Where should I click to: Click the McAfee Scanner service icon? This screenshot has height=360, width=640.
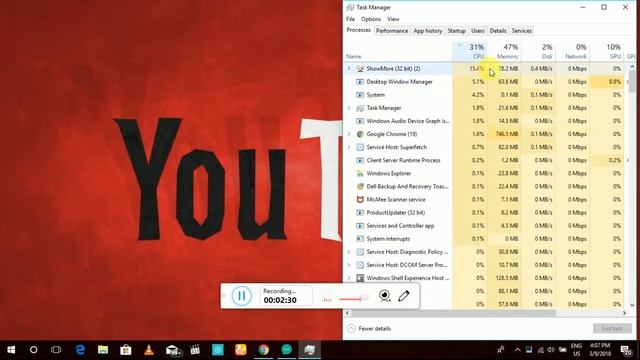(x=360, y=199)
